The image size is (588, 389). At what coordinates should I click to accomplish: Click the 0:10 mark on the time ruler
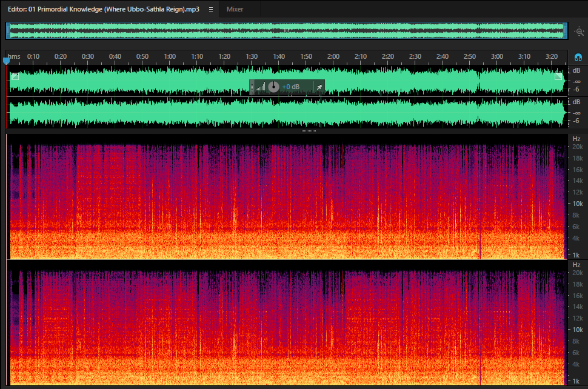click(33, 56)
